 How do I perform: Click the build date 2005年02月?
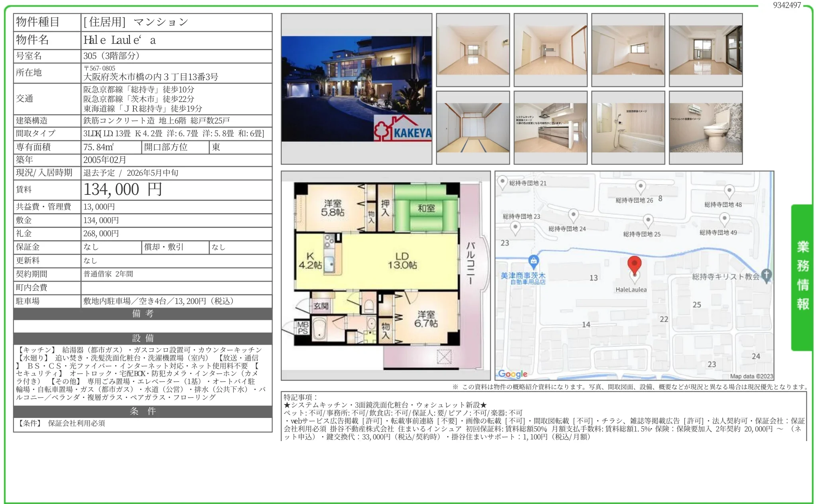[105, 160]
